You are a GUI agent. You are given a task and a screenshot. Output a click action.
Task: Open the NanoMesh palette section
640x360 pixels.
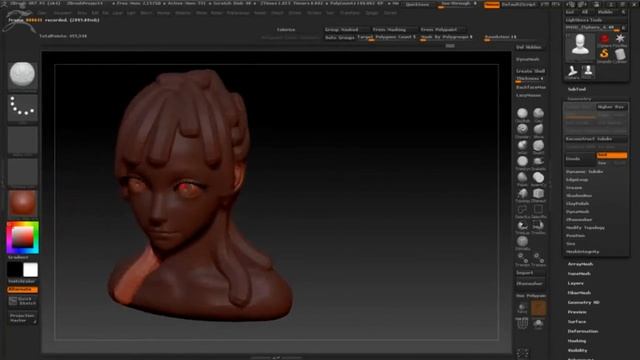pyautogui.click(x=579, y=273)
